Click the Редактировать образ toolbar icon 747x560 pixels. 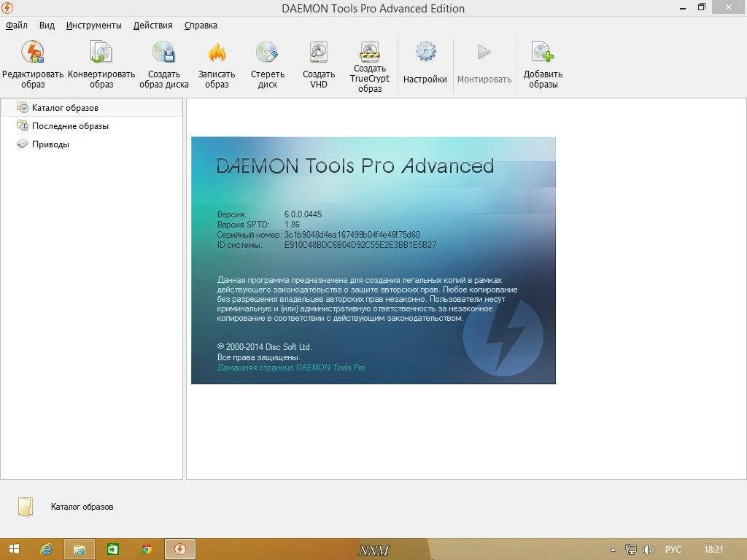[x=32, y=52]
